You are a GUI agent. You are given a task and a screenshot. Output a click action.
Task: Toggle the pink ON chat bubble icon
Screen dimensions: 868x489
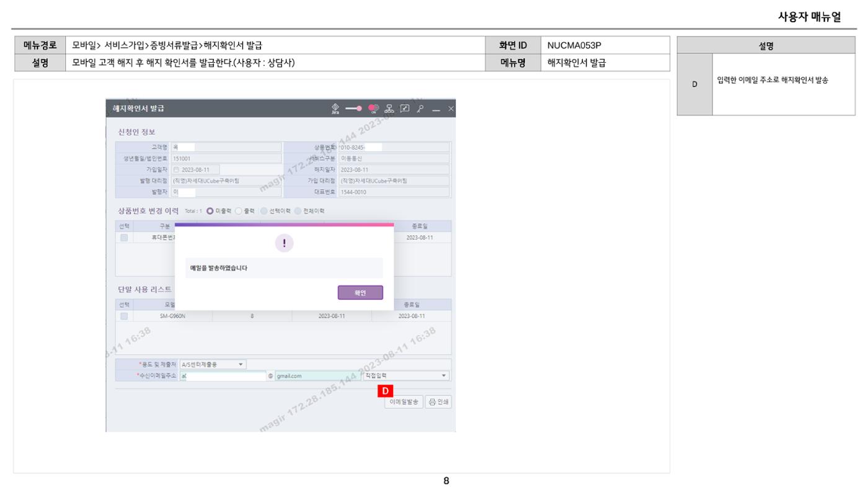coord(374,108)
